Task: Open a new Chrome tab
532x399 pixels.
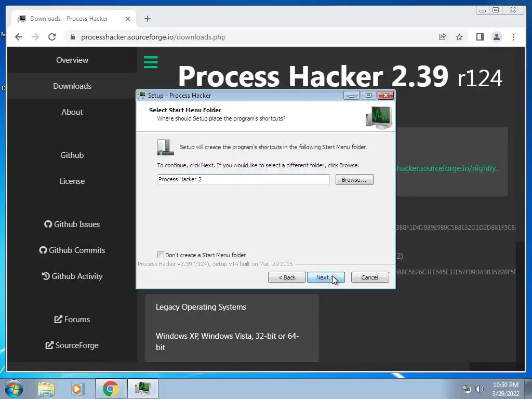Action: click(147, 19)
